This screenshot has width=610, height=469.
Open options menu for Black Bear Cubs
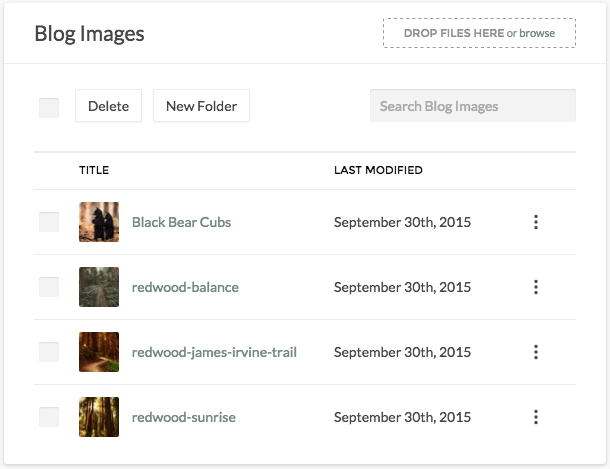point(536,222)
